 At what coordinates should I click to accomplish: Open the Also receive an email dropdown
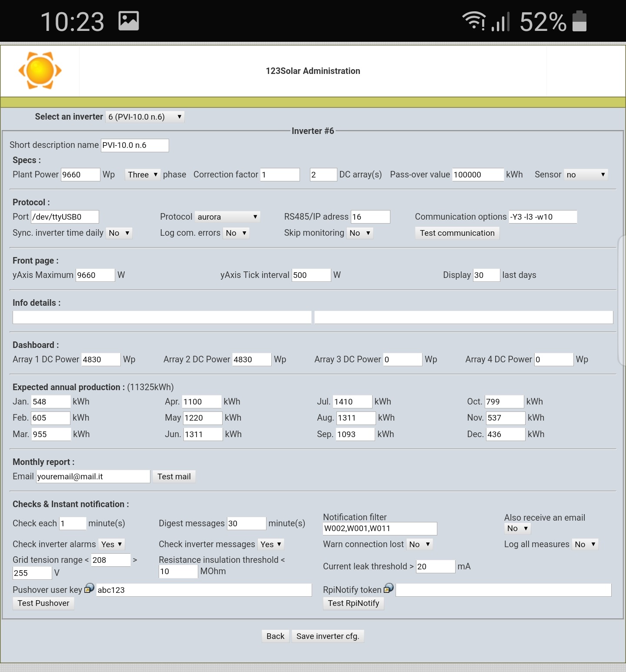click(x=517, y=528)
